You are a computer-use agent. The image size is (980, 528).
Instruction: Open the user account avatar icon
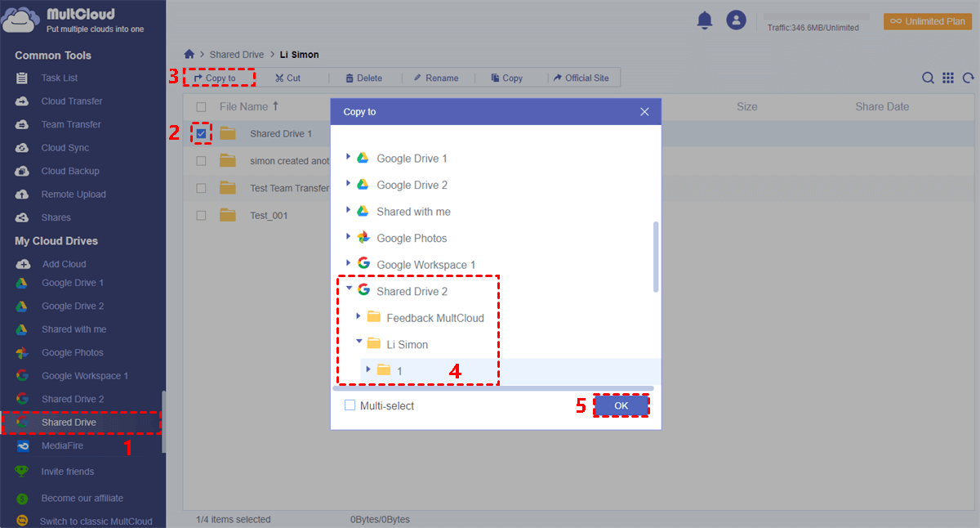737,21
